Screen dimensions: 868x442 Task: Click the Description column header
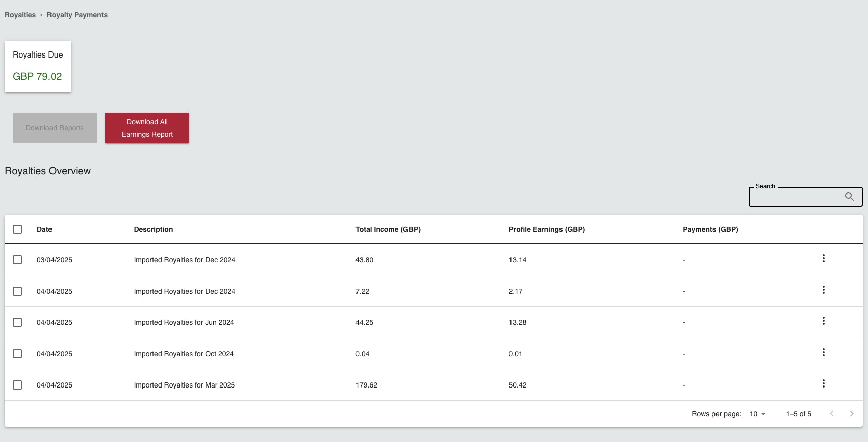(154, 229)
